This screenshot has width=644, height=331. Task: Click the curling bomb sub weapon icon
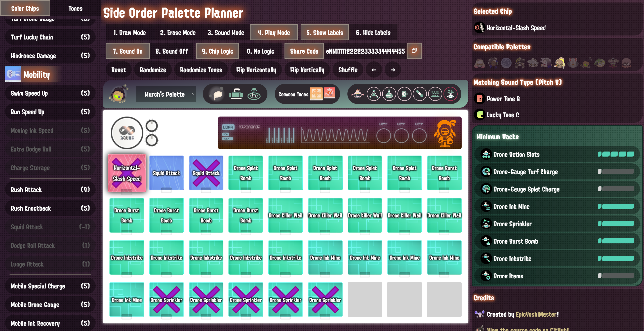click(x=236, y=94)
